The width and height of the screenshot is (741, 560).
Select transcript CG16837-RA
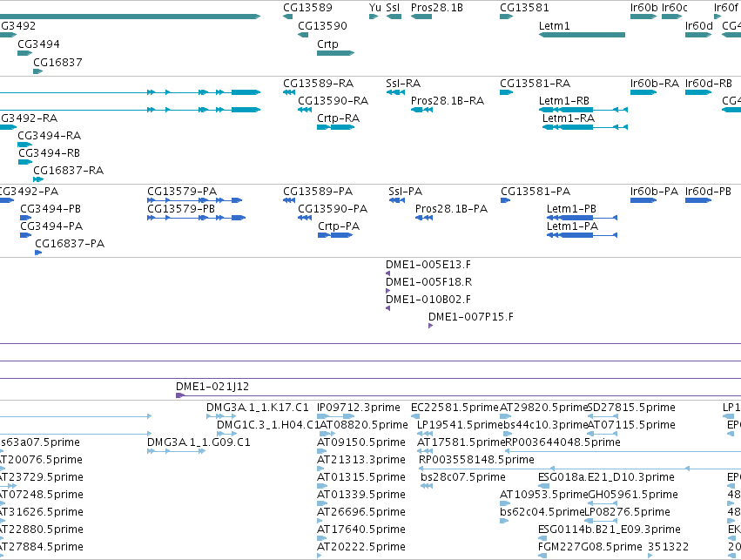[x=69, y=171]
